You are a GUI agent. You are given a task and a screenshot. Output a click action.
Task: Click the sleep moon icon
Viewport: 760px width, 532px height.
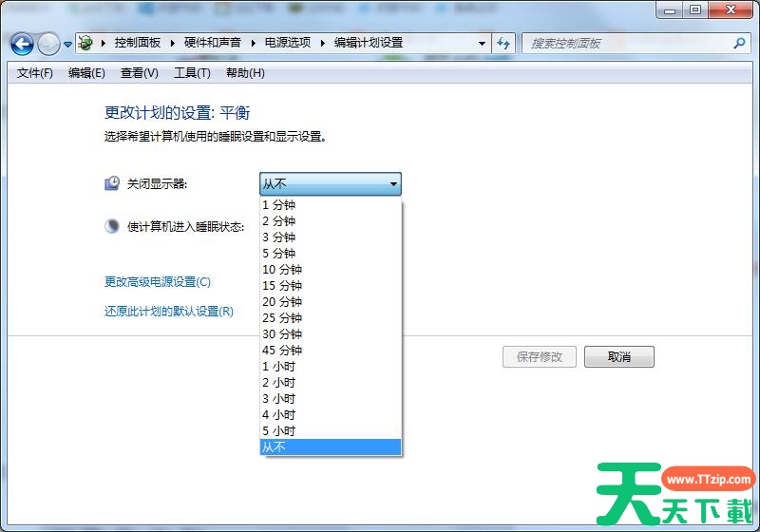click(x=112, y=226)
